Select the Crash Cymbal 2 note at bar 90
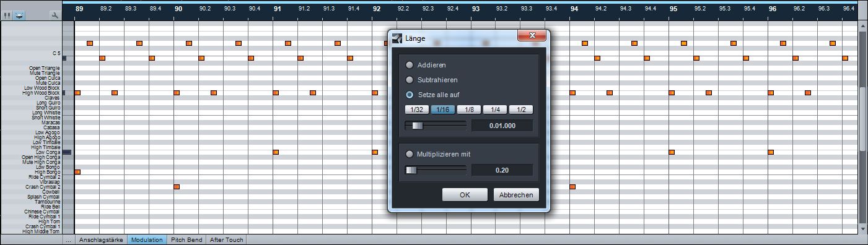868x245 pixels. pyautogui.click(x=177, y=186)
